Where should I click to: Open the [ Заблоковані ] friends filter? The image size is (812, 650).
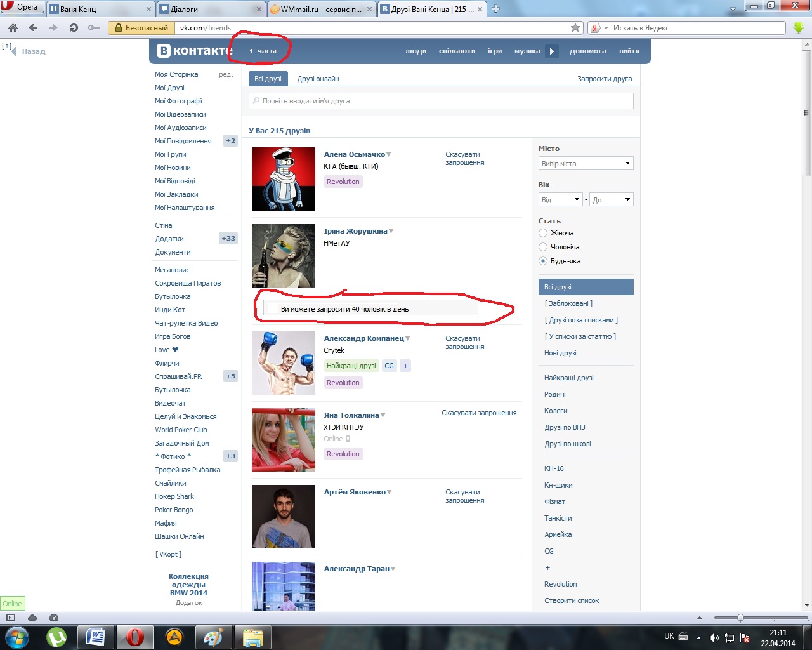[x=568, y=303]
